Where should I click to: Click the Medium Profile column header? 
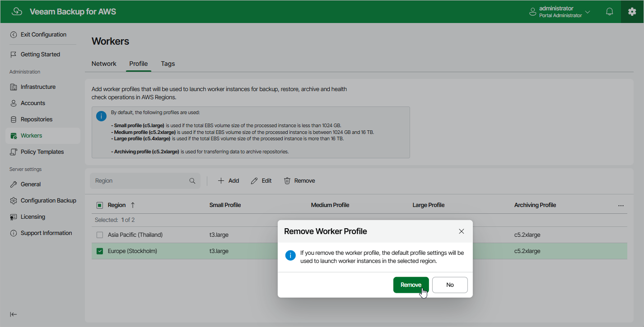(x=330, y=205)
